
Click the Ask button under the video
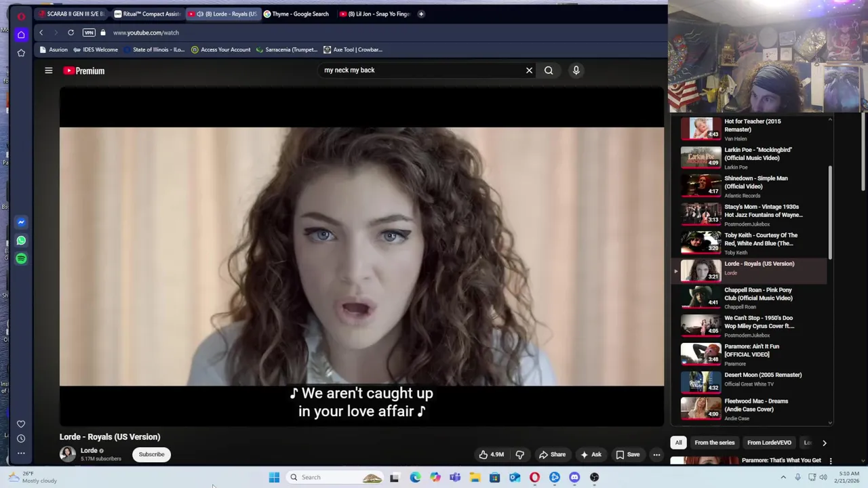click(591, 455)
